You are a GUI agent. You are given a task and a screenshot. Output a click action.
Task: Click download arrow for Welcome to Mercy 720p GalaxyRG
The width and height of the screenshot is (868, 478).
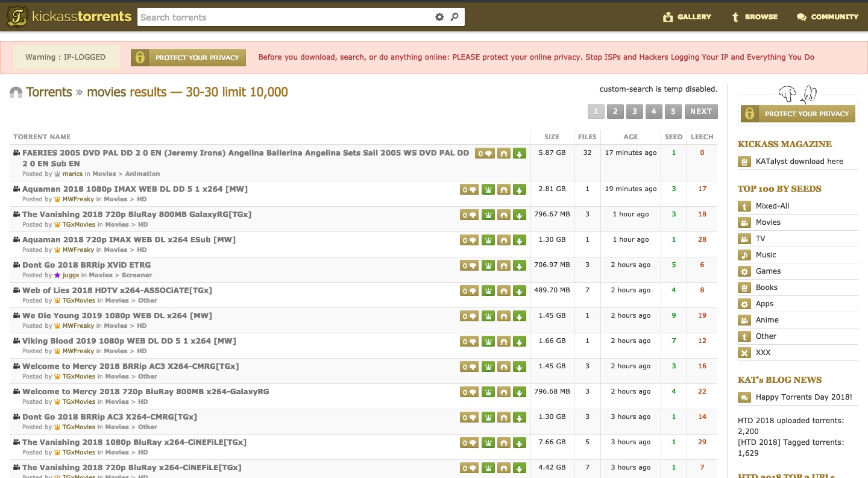tap(520, 392)
